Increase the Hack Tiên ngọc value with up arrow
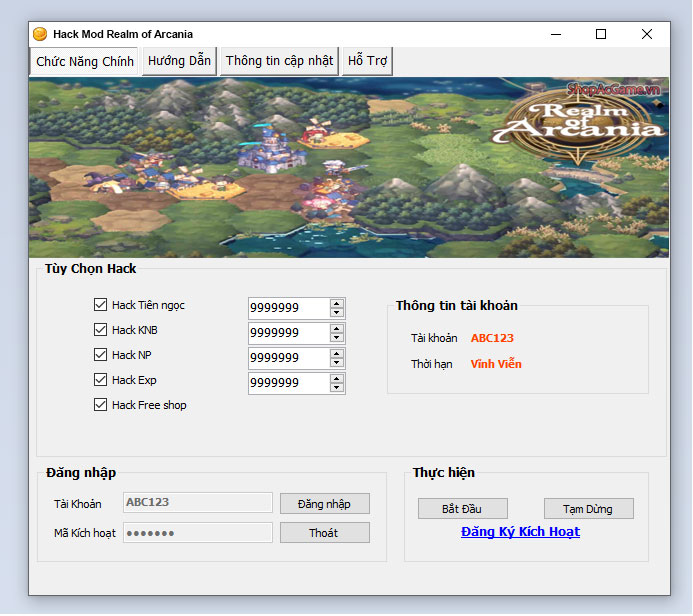The height and width of the screenshot is (616, 693). click(337, 304)
